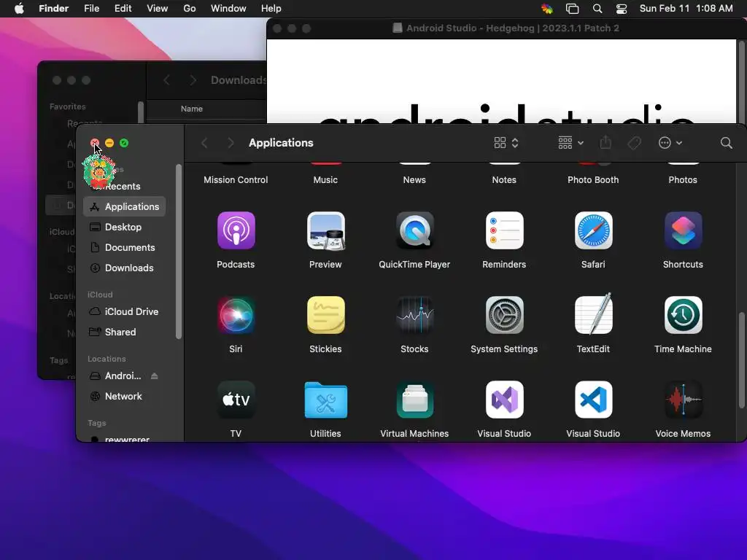The width and height of the screenshot is (747, 560).
Task: Select iCloud Drive in sidebar
Action: (124, 311)
